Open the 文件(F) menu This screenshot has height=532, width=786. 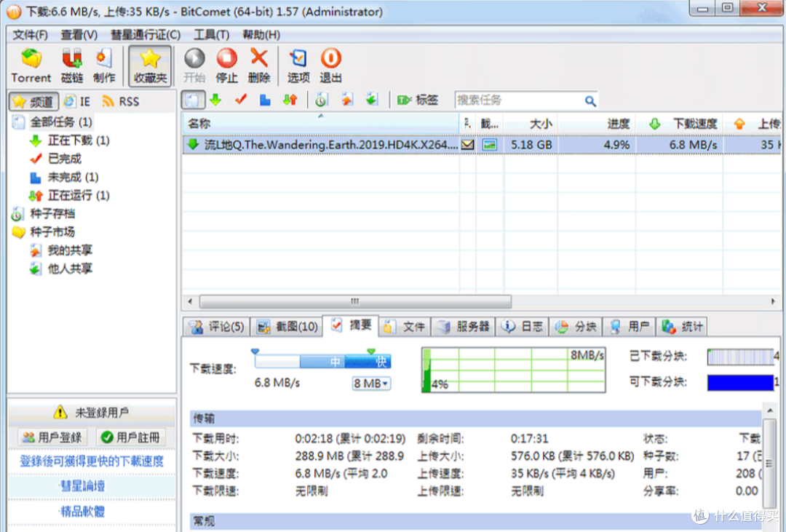[30, 35]
